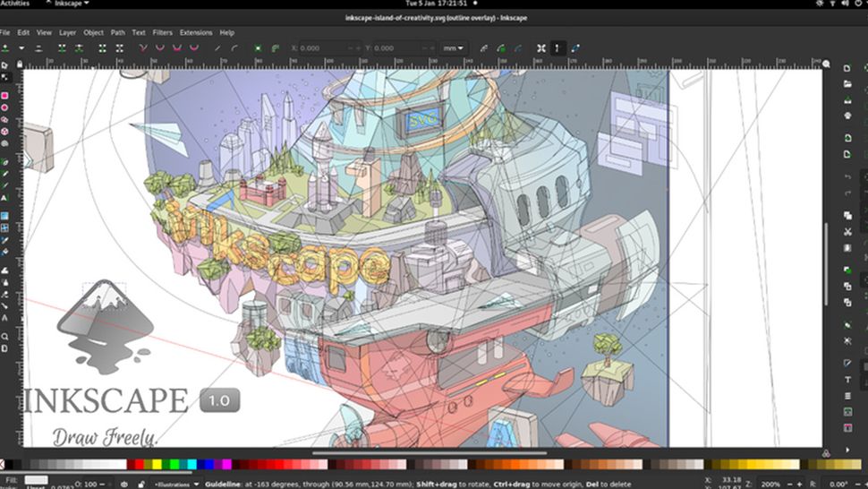Click the zoom-to-fit icon at ruler corner
Image resolution: width=868 pixels, height=489 pixels.
[826, 64]
